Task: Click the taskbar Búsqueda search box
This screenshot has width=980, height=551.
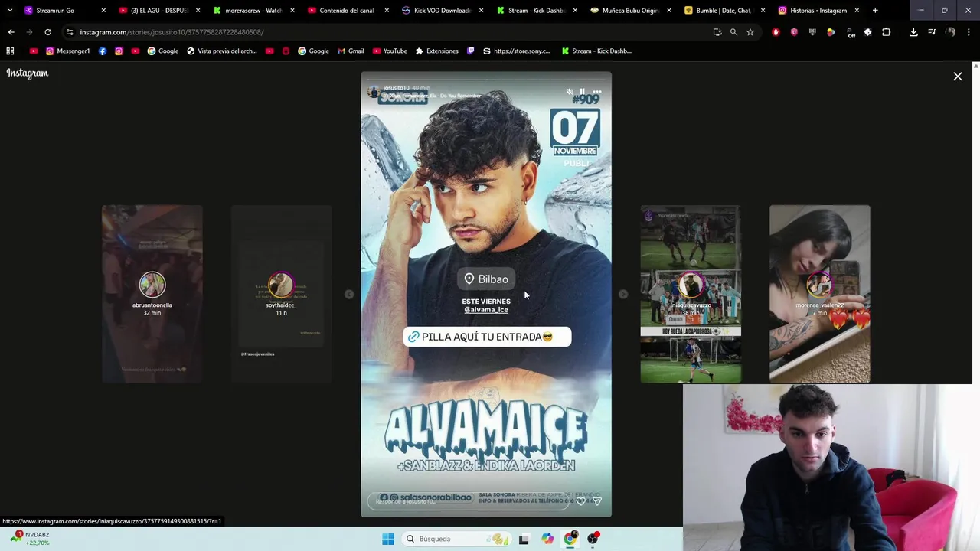Action: tap(456, 539)
